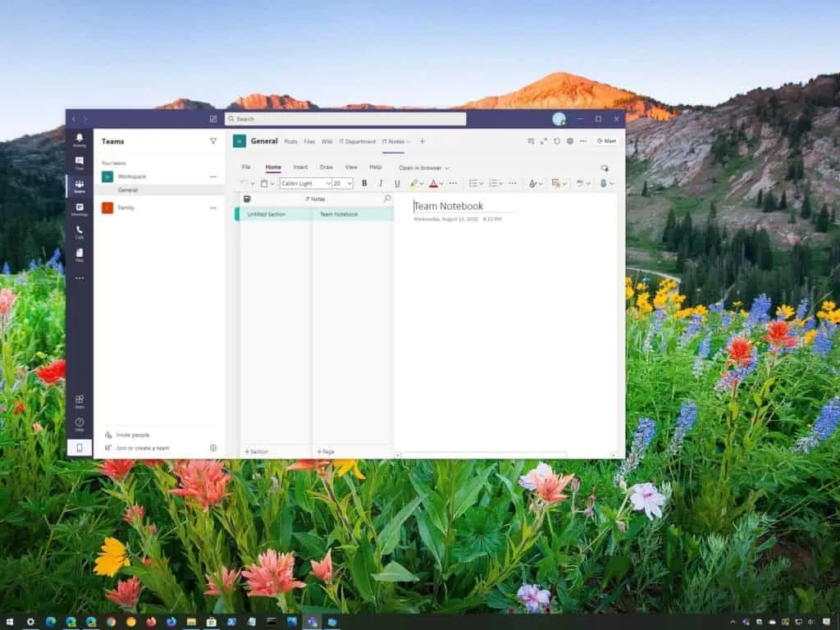Viewport: 840px width, 630px height.
Task: Click the search pages magnifier in the notebook
Action: point(386,198)
